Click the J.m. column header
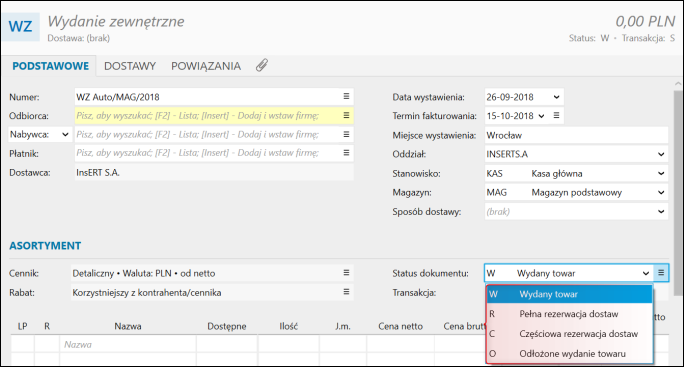The image size is (684, 367). (x=343, y=326)
